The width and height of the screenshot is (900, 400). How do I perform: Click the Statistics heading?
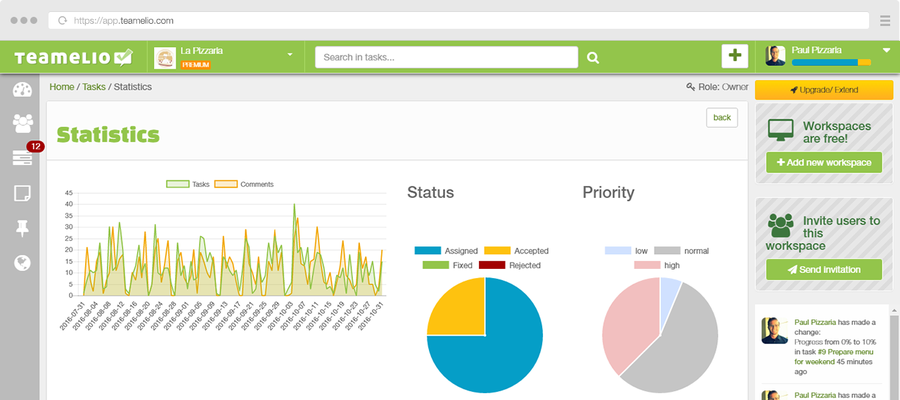coord(108,135)
